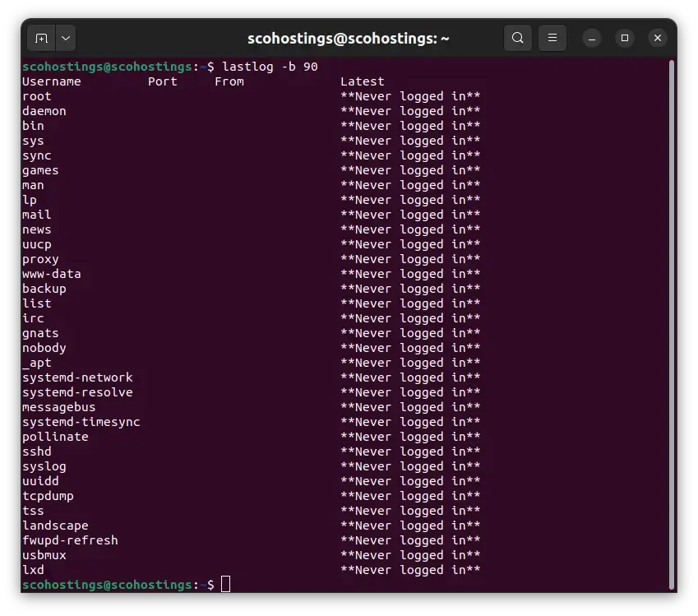Click the 'Port' column header
Screen dimensions: 698x616
pyautogui.click(x=163, y=81)
